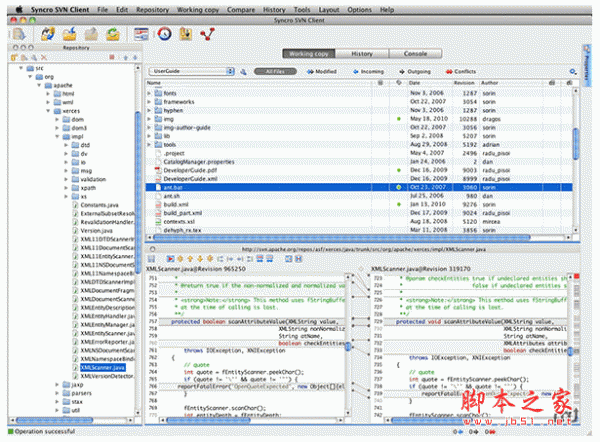
Task: Toggle the Outgoing filter
Action: (x=415, y=72)
